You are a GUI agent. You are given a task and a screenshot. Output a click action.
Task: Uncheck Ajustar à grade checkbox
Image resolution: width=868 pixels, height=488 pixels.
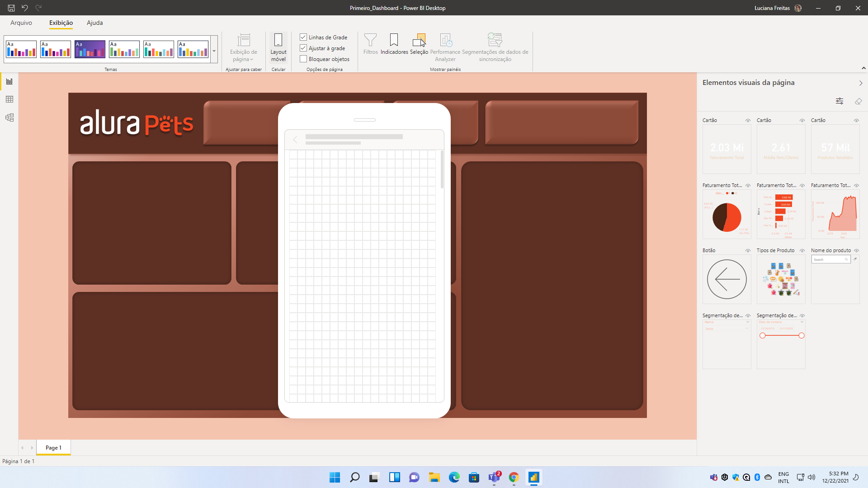(x=303, y=48)
